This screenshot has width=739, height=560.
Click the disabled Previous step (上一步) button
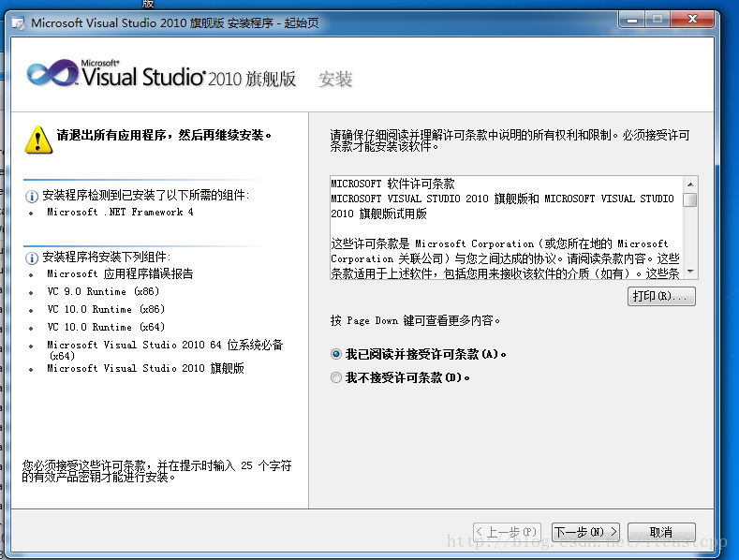tap(507, 532)
